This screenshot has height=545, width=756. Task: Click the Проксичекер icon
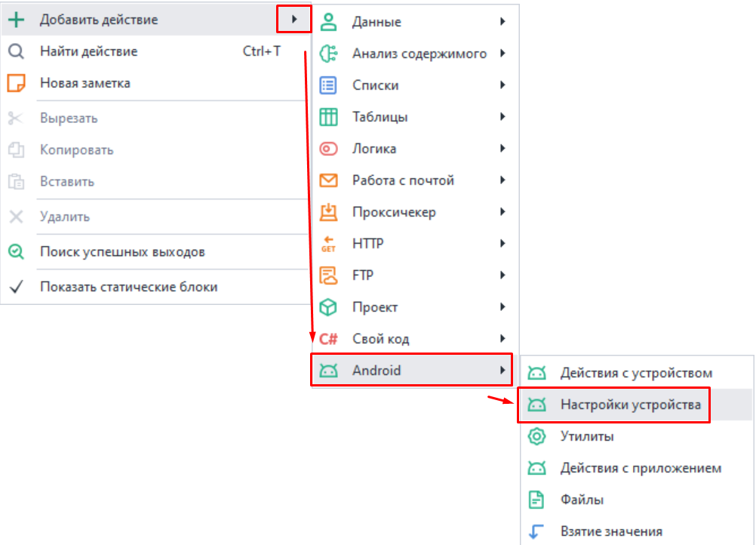click(328, 212)
